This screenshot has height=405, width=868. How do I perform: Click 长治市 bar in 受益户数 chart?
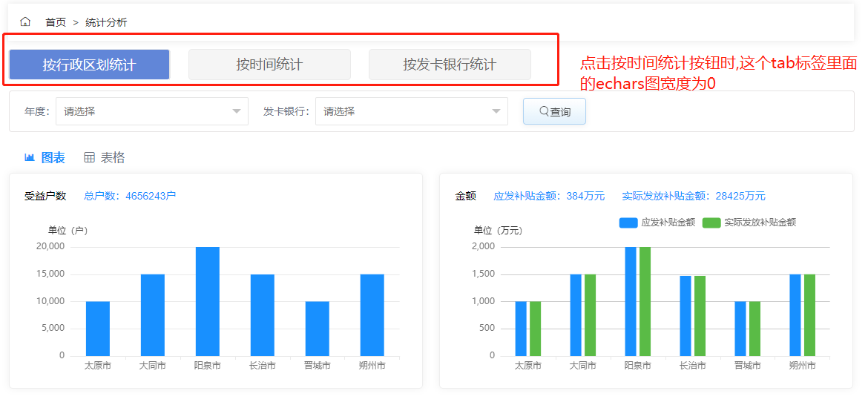tap(263, 315)
